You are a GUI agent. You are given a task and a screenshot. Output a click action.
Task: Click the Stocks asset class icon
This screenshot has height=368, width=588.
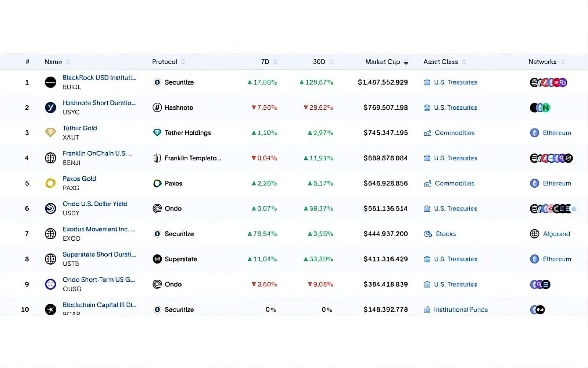(x=428, y=234)
